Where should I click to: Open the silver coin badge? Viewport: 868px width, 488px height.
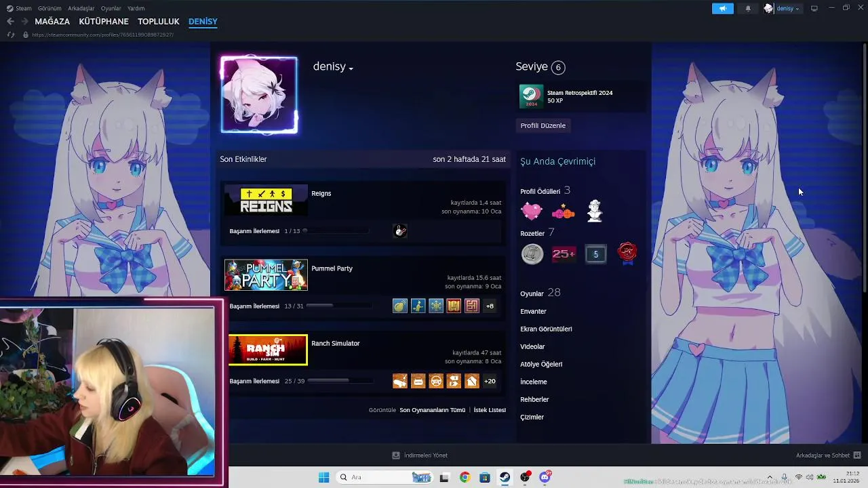point(532,254)
